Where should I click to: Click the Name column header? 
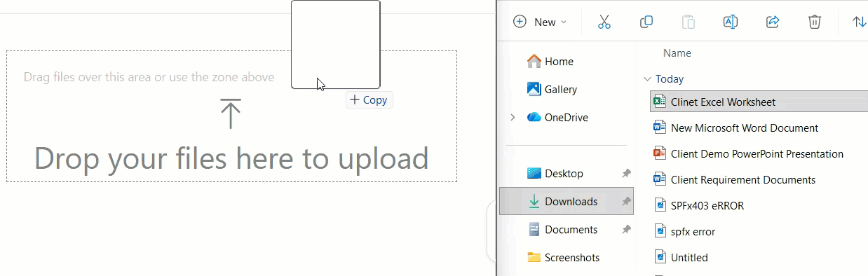[x=677, y=53]
